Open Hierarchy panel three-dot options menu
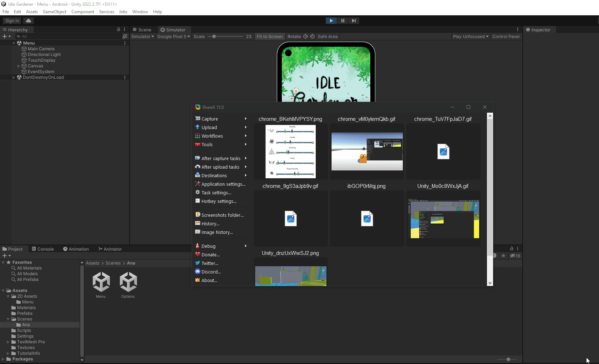The width and height of the screenshot is (599, 364). (125, 29)
